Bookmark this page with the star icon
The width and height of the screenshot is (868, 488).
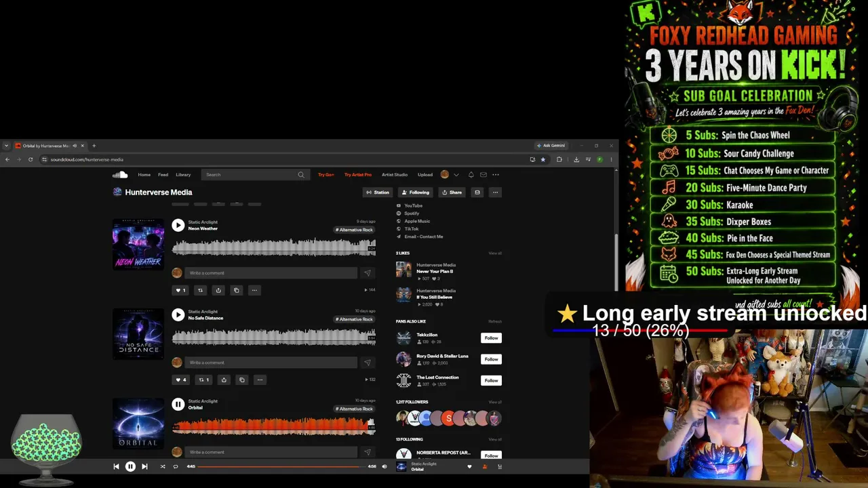click(542, 159)
